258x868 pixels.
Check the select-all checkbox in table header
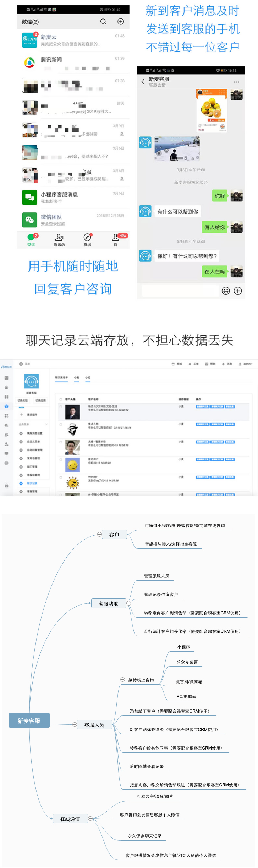point(61,399)
